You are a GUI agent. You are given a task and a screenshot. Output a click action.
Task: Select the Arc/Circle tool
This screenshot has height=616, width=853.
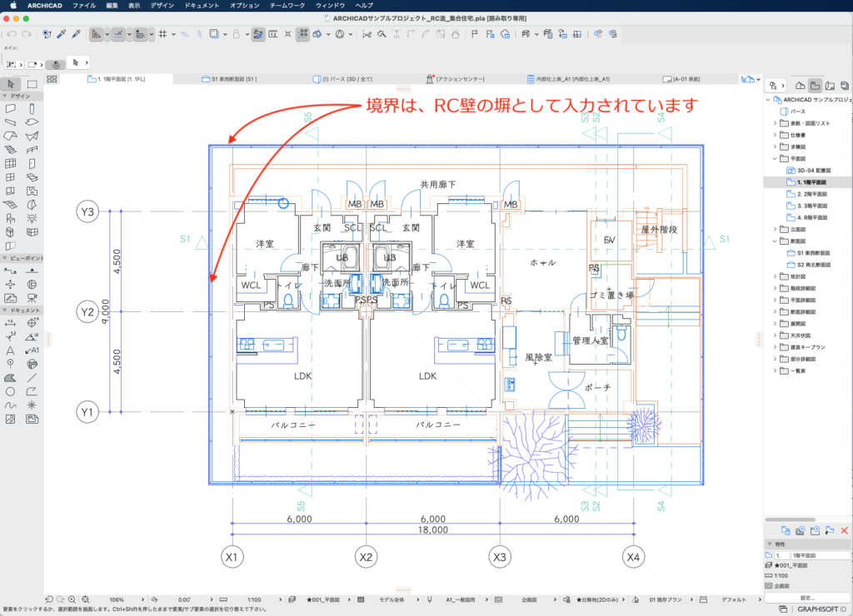tap(10, 391)
